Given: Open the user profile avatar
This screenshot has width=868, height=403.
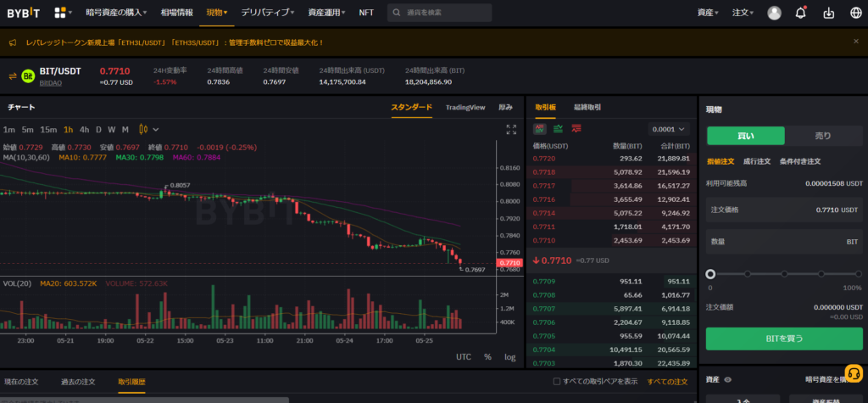Looking at the screenshot, I should click(775, 13).
